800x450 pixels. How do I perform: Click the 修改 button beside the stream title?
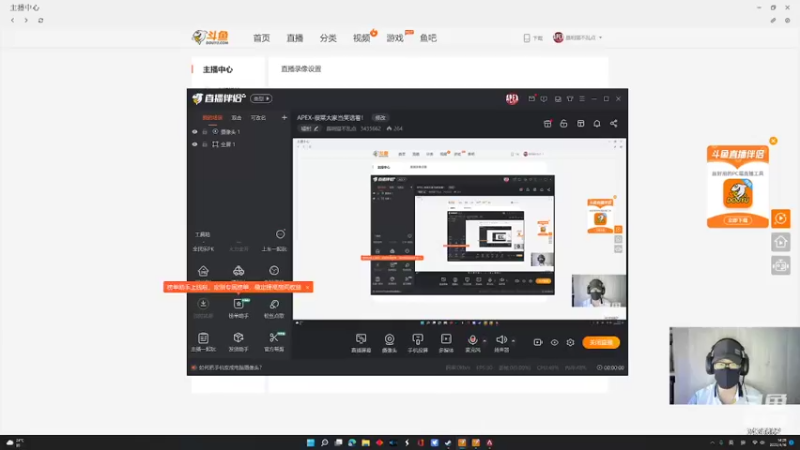(380, 118)
